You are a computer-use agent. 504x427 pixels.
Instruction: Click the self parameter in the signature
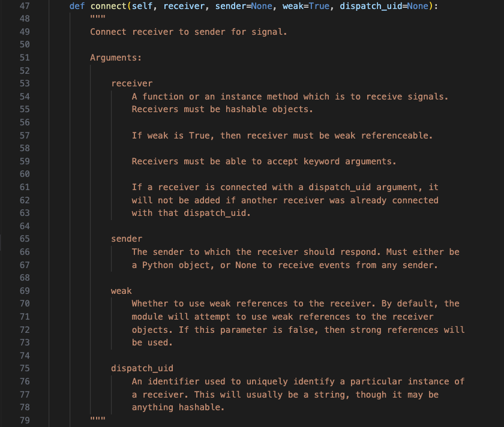[x=142, y=6]
